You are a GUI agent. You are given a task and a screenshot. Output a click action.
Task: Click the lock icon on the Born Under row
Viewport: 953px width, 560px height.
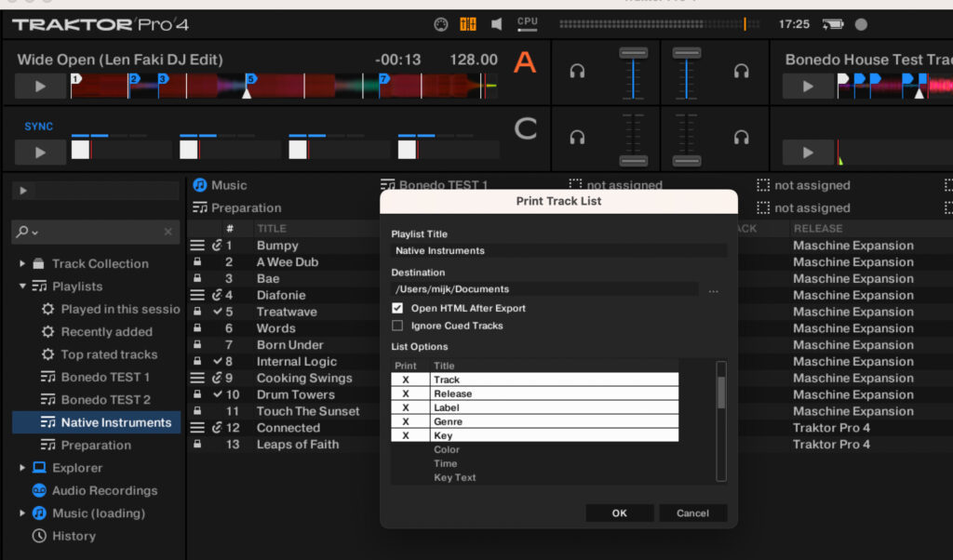pos(197,344)
